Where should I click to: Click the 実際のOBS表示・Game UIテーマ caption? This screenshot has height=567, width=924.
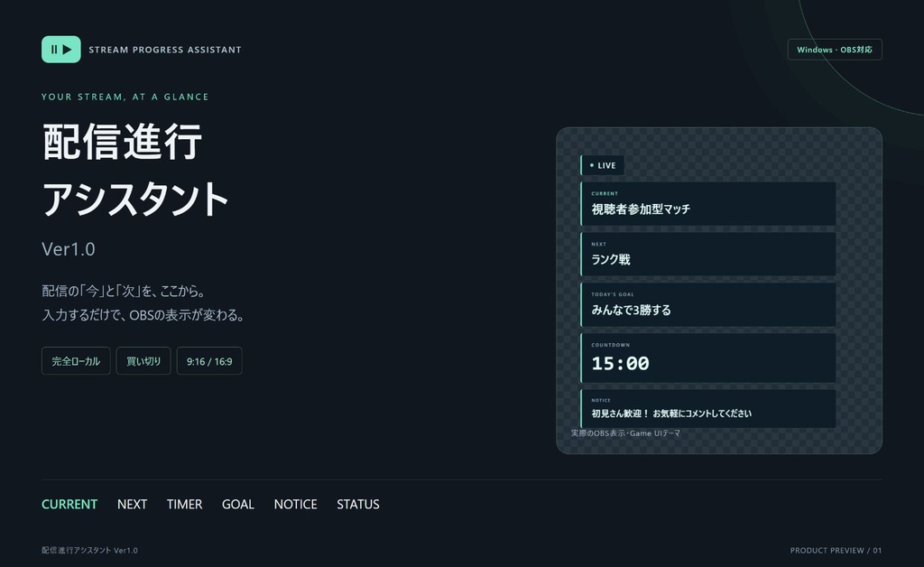pos(626,433)
